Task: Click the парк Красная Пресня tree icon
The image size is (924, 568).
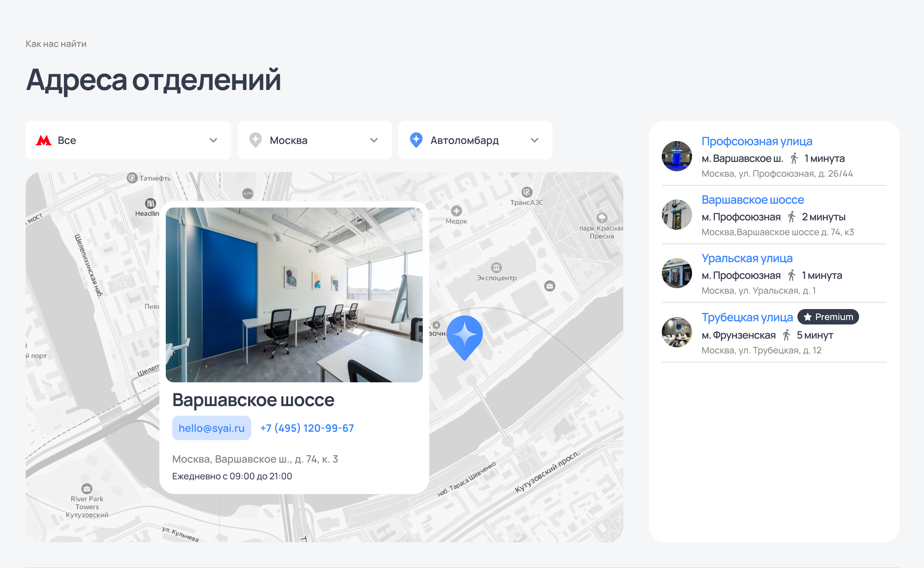Action: (x=602, y=217)
